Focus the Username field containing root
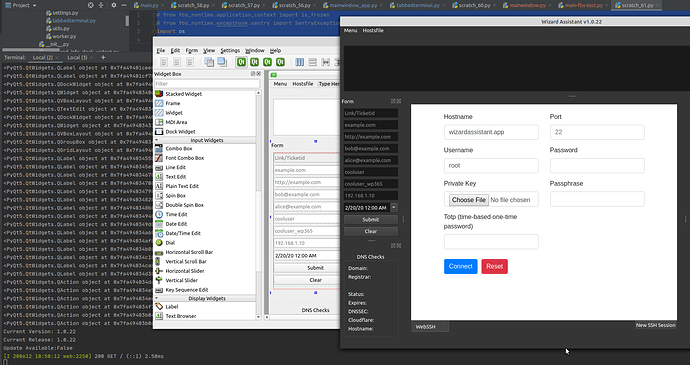The image size is (690, 365). coord(491,166)
